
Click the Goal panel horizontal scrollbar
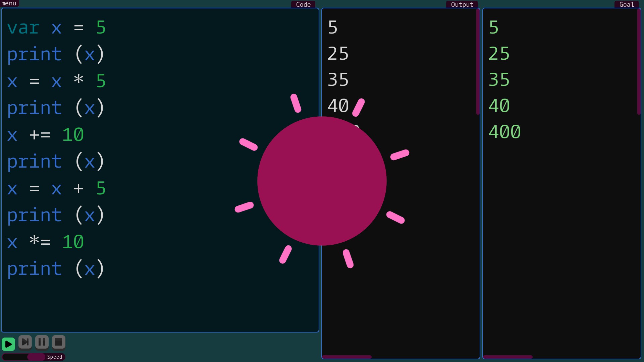coord(507,357)
